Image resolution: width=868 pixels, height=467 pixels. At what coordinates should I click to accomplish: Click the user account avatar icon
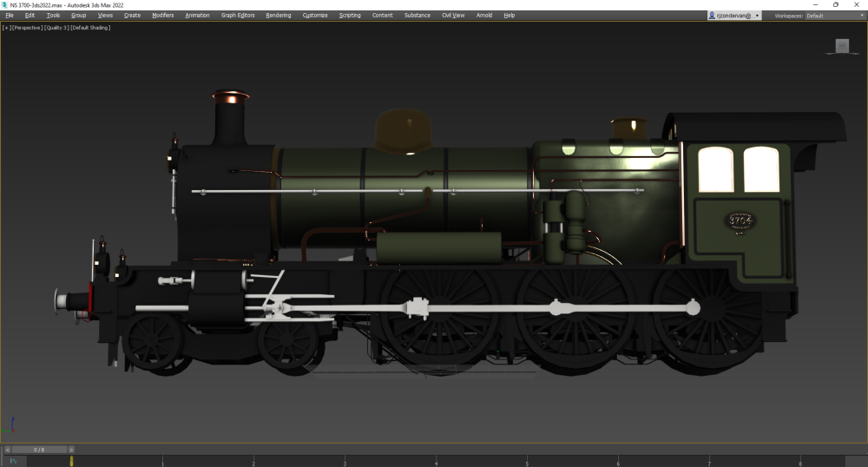pos(713,16)
